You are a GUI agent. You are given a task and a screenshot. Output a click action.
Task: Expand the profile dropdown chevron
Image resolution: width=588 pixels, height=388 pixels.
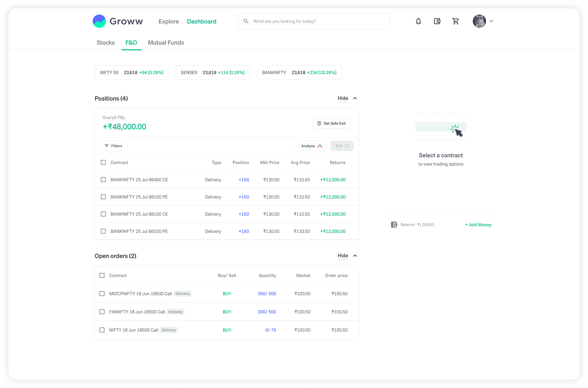pos(491,21)
